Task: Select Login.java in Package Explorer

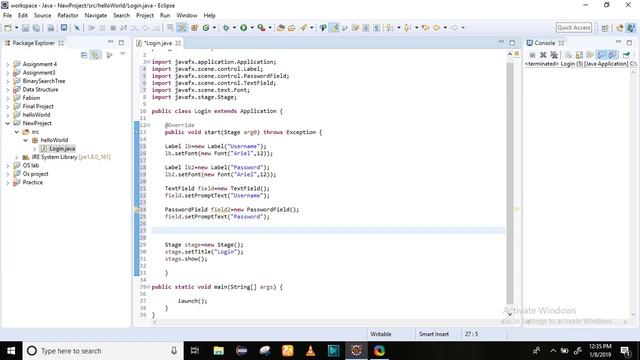Action: 62,149
